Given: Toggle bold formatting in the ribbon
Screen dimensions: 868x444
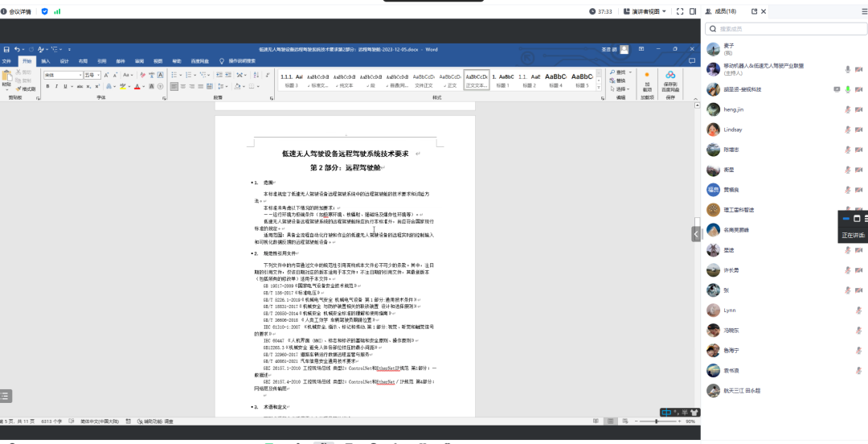Looking at the screenshot, I should pyautogui.click(x=47, y=86).
